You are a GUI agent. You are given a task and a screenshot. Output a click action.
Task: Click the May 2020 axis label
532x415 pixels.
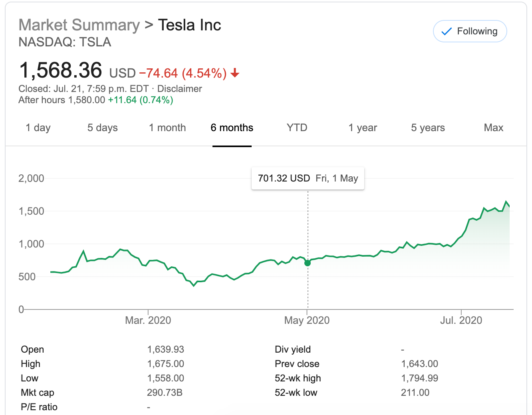click(x=307, y=320)
